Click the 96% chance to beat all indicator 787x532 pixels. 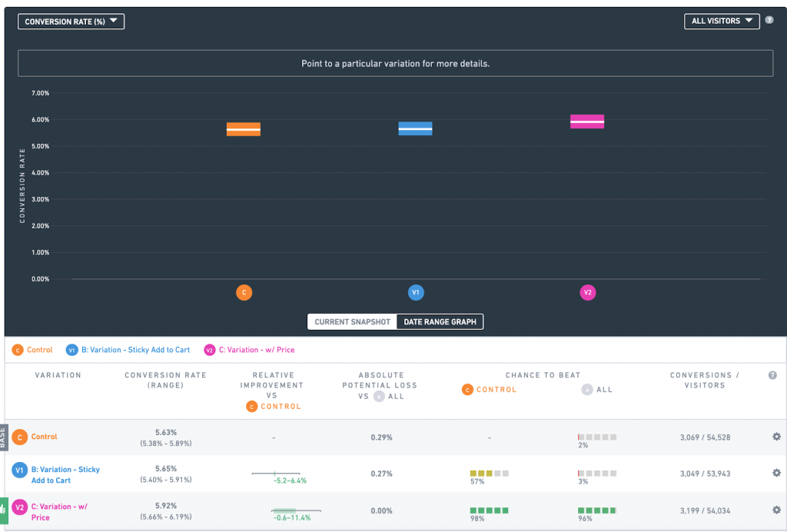click(596, 510)
